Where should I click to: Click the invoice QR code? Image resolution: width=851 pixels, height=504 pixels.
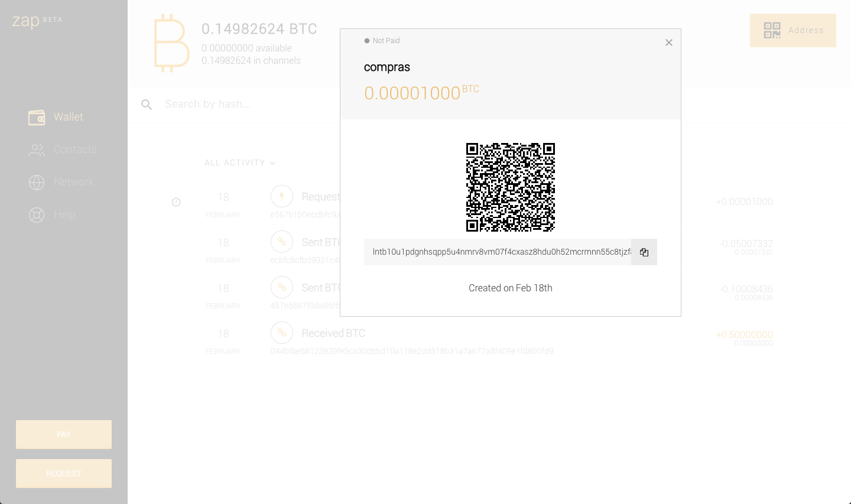[511, 187]
